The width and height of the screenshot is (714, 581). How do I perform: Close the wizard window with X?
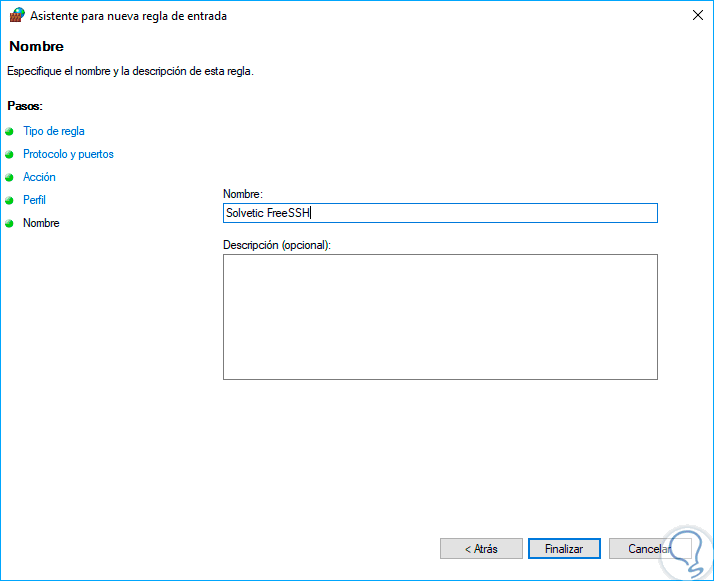[697, 15]
